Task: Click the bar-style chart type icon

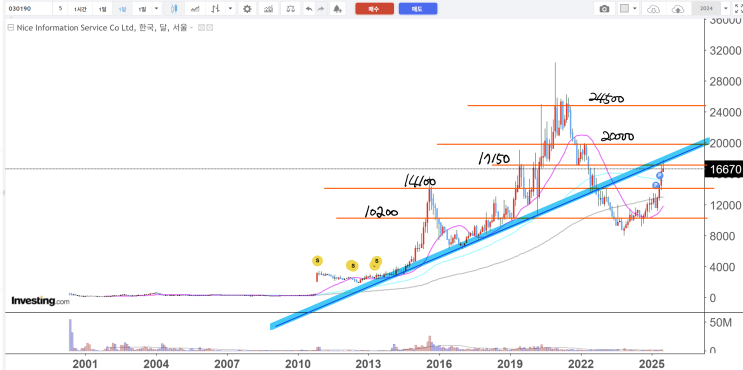Action: [x=216, y=9]
